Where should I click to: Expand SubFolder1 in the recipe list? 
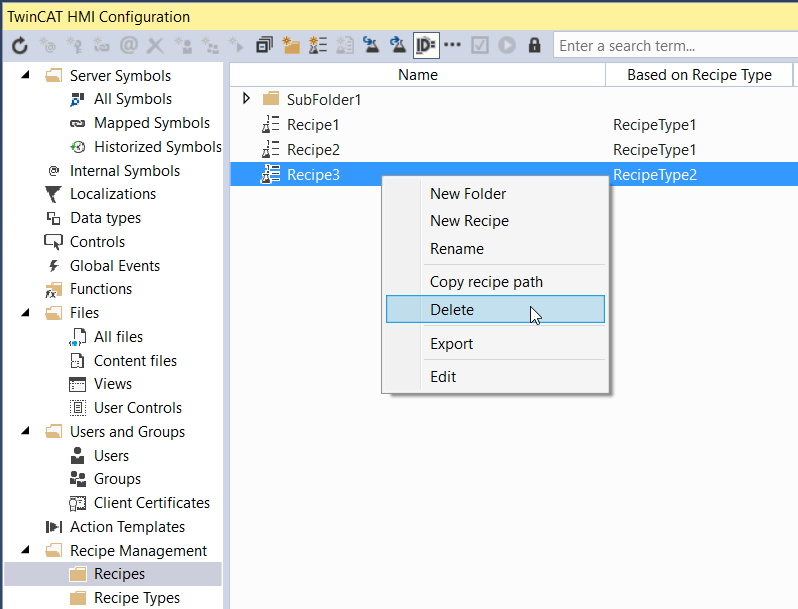click(246, 98)
